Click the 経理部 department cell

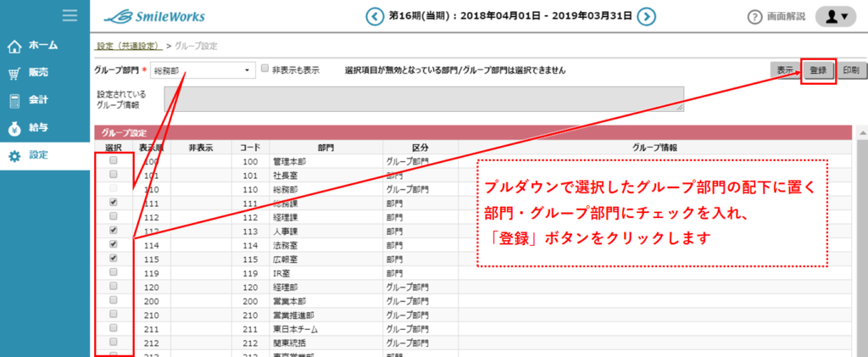tap(326, 287)
